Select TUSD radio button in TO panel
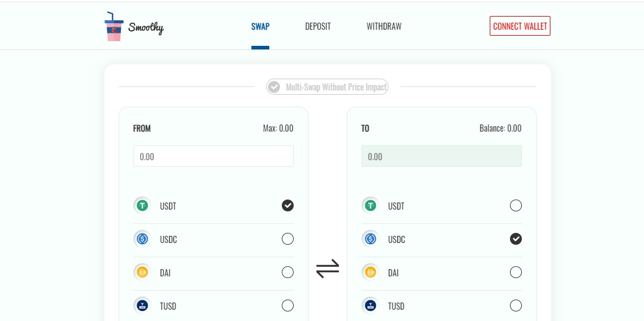Image resolution: width=644 pixels, height=321 pixels. [x=516, y=306]
